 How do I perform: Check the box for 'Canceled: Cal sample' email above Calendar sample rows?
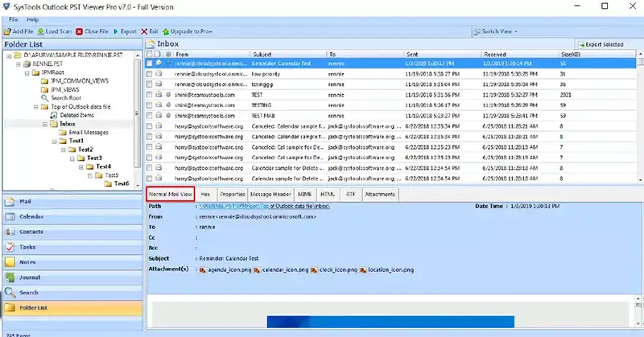click(x=149, y=158)
